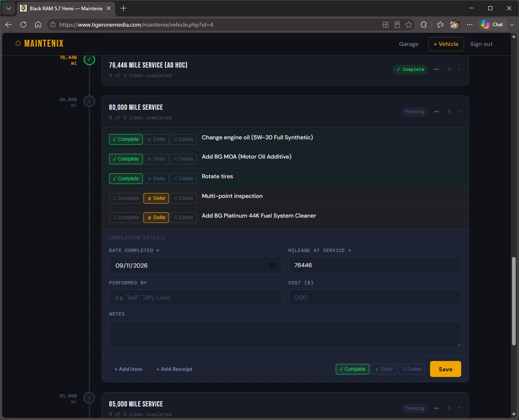The width and height of the screenshot is (519, 420).
Task: Click the Notes text area
Action: 285,334
